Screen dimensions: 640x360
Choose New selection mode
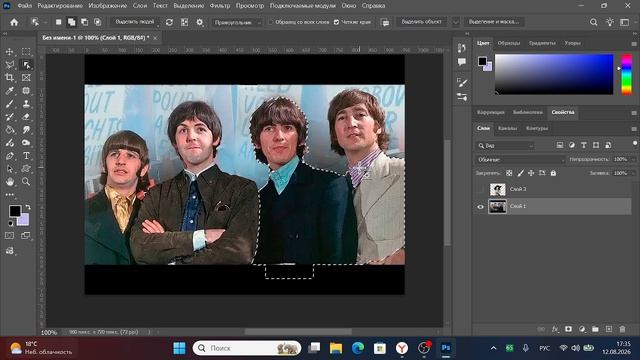(58, 22)
